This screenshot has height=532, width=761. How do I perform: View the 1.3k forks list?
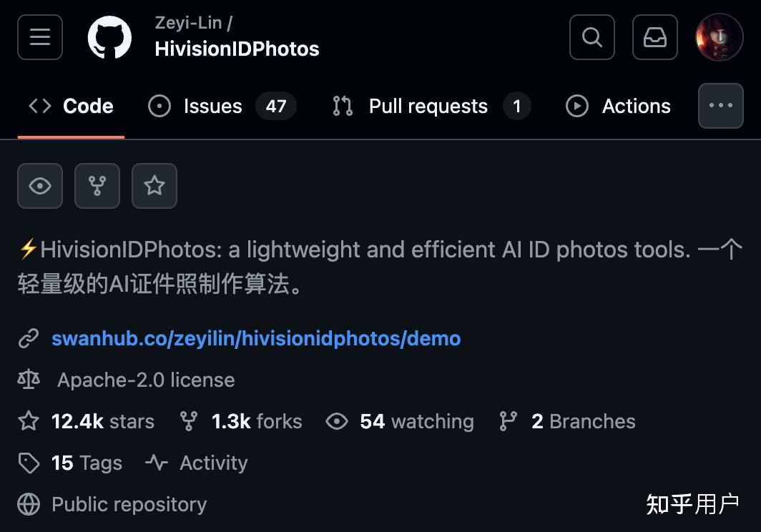(x=256, y=421)
